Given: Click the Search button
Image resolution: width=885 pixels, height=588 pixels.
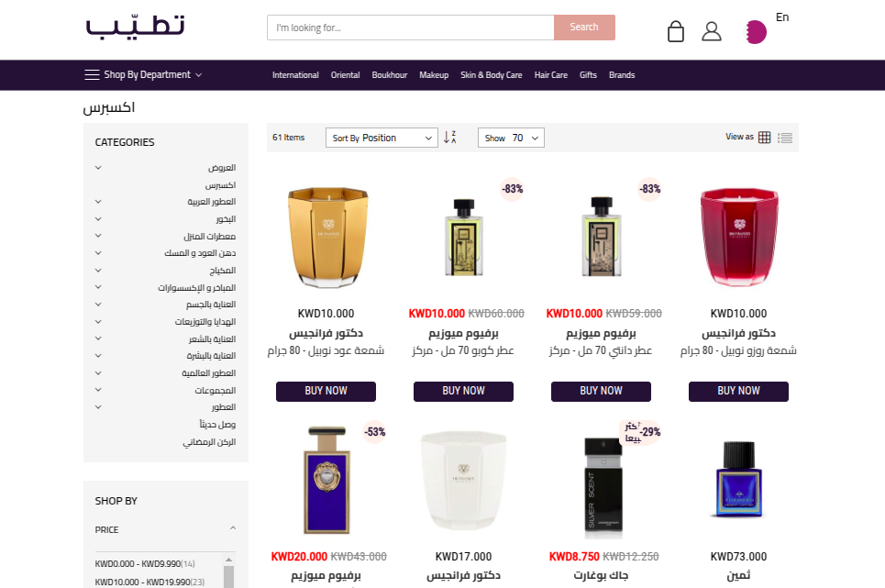Looking at the screenshot, I should [584, 28].
